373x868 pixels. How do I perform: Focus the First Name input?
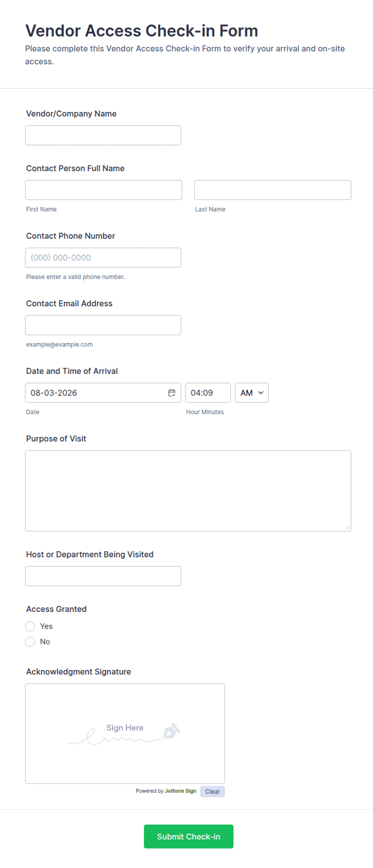coord(103,190)
